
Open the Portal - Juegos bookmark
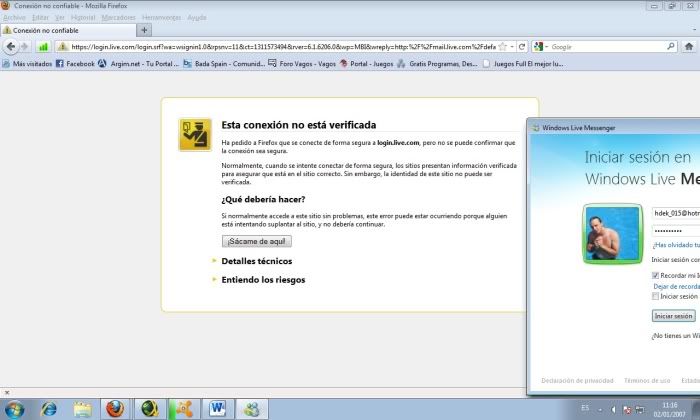coord(366,64)
